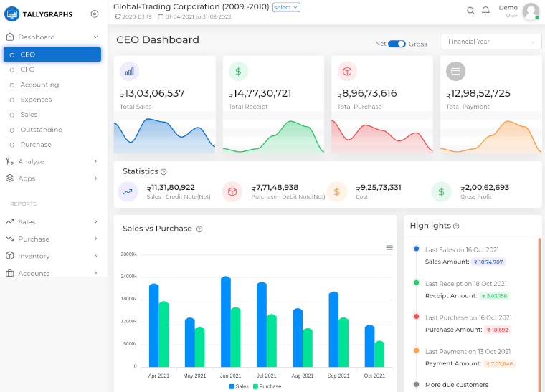Click the Highlights panel orange scrollbar

pyautogui.click(x=539, y=308)
